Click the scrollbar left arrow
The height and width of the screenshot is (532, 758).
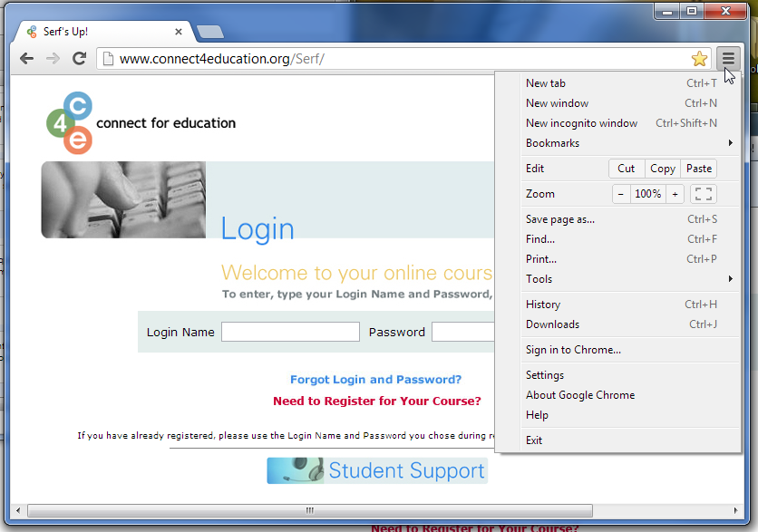[18, 510]
